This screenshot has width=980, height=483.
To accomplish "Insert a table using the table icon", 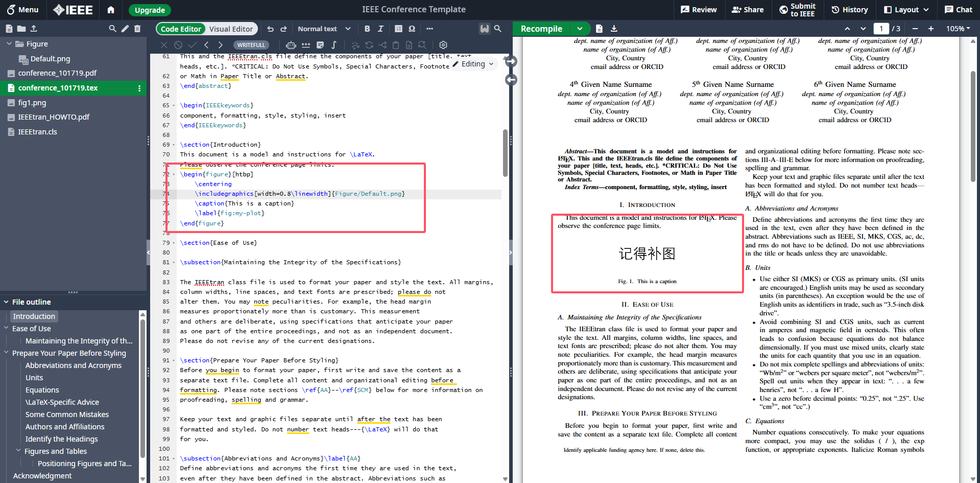I will [398, 29].
